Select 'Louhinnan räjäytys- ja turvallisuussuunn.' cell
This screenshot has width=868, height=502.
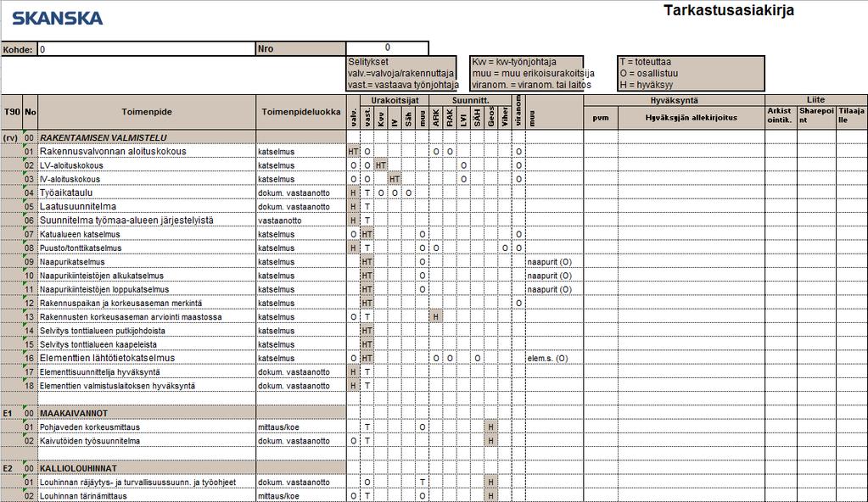click(x=147, y=482)
